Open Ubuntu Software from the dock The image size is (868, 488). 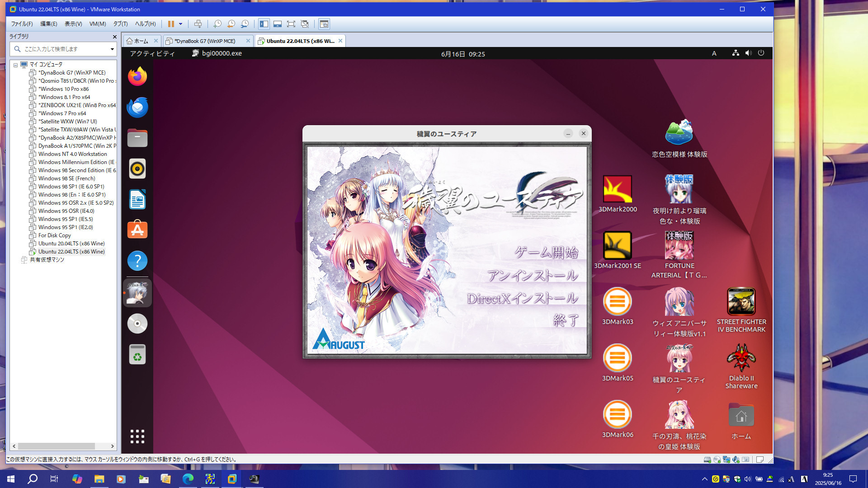pos(137,230)
